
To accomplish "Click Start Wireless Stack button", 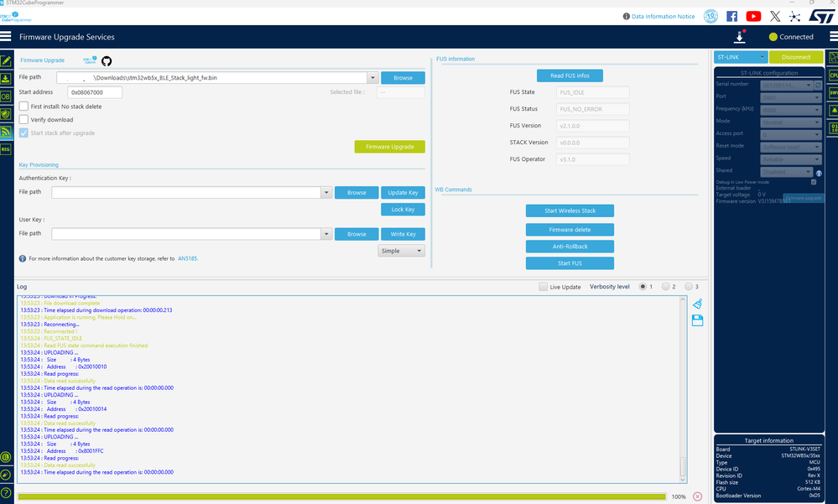I will 570,210.
